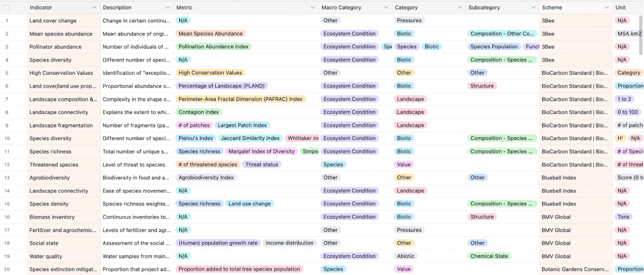Click the 'MSA.km2' unit tag

[629, 34]
